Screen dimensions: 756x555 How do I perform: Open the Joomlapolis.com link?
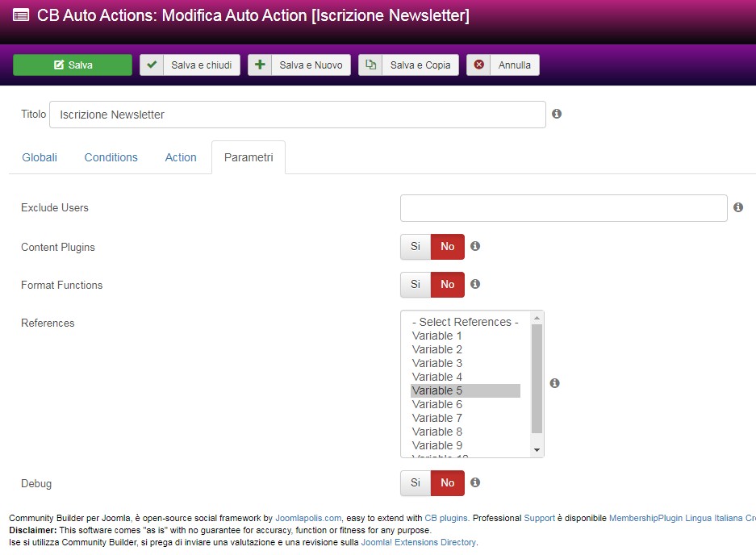308,518
